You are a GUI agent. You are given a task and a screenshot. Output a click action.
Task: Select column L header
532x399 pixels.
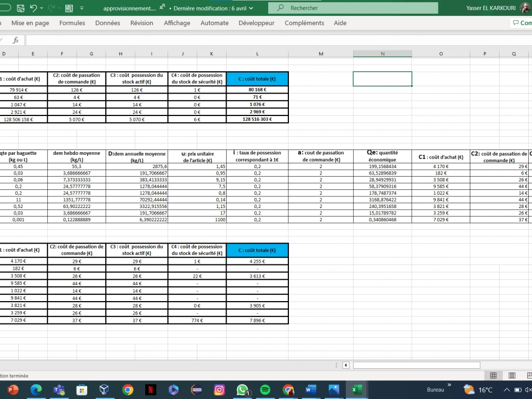(257, 54)
